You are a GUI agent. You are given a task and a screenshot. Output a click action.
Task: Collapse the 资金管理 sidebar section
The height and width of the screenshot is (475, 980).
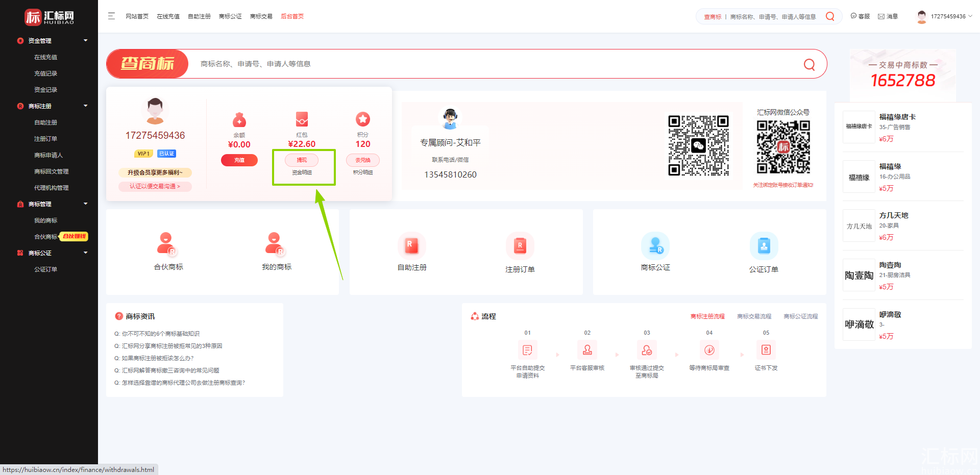(x=86, y=40)
